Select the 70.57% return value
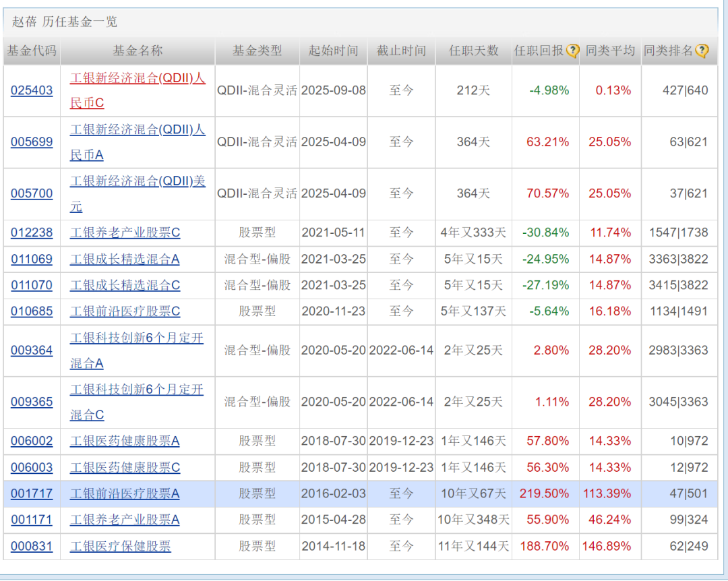Image resolution: width=728 pixels, height=581 pixels. tap(547, 193)
